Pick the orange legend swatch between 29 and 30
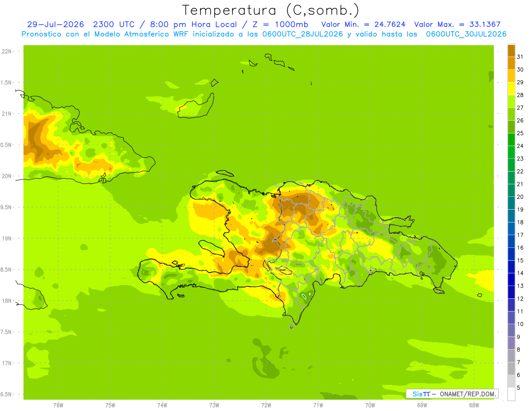The height and width of the screenshot is (411, 532). click(x=511, y=76)
